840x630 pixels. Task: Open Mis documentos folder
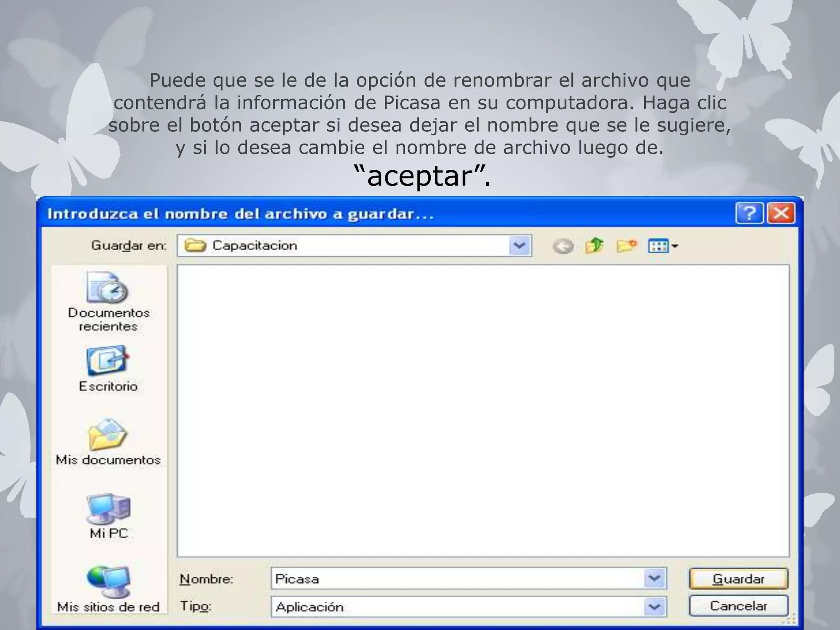pos(108,442)
